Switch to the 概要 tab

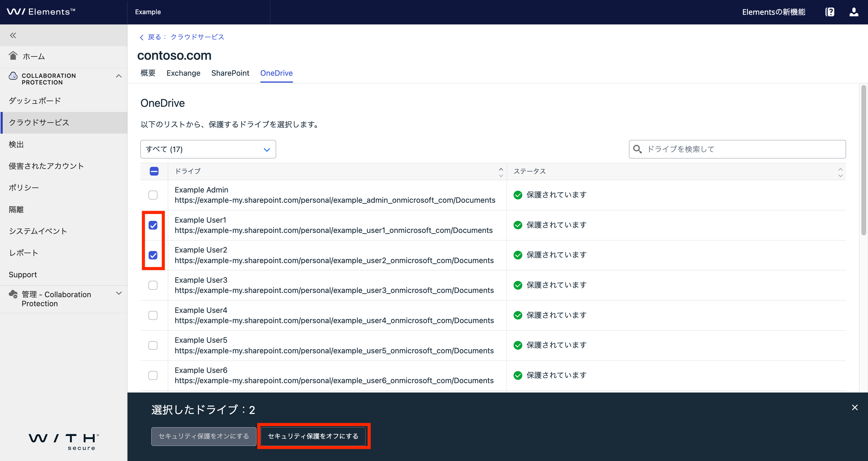148,73
